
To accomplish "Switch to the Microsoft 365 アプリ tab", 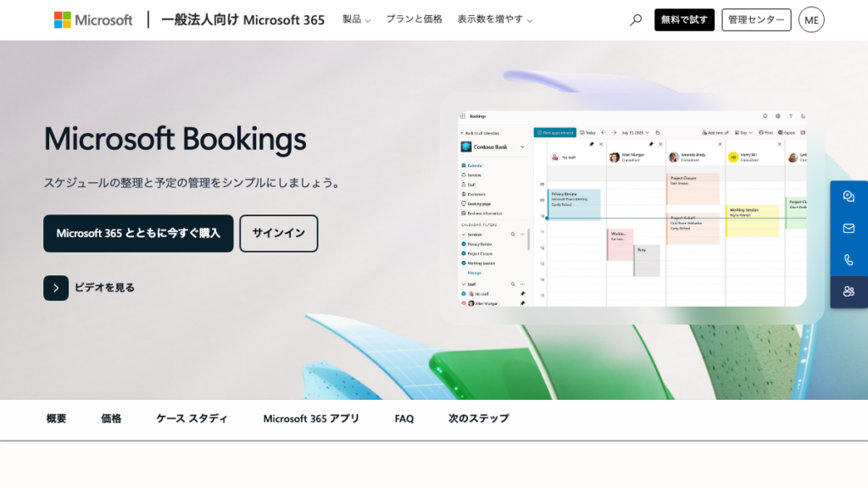I will tap(311, 419).
